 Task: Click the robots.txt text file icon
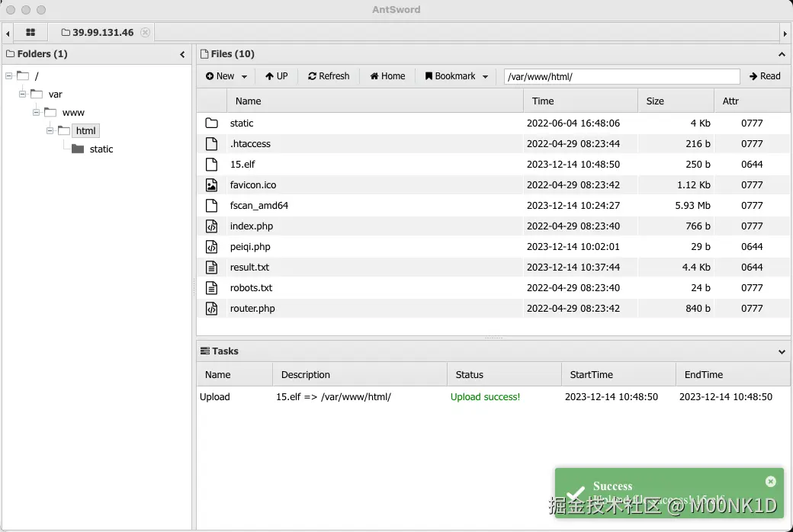pos(211,288)
